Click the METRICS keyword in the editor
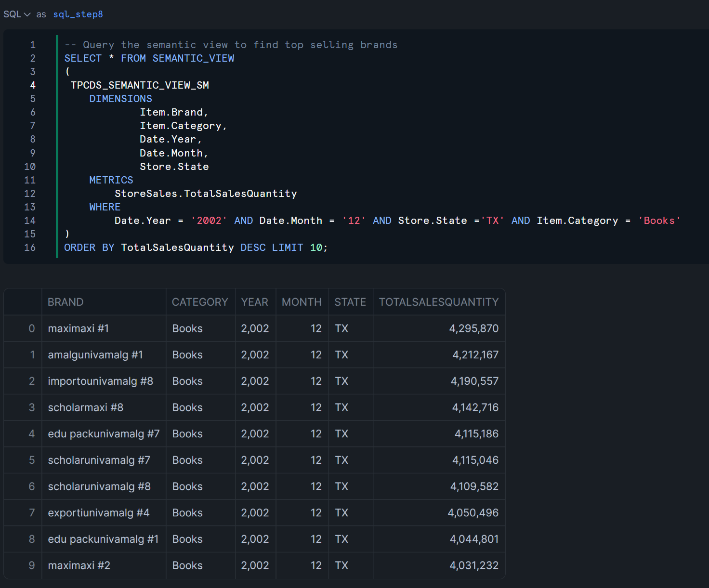The image size is (709, 588). click(x=111, y=180)
